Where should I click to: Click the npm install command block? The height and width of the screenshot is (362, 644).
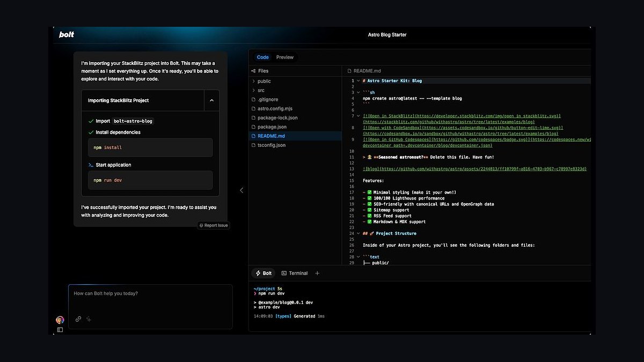coord(150,147)
